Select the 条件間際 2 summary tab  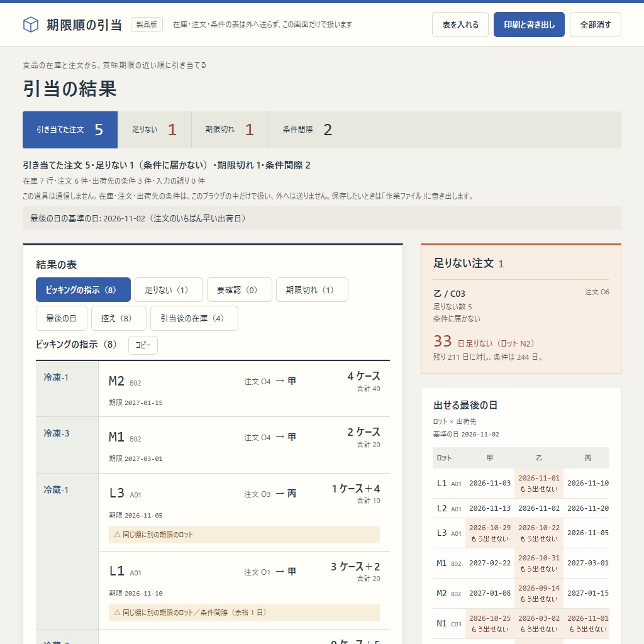(308, 130)
